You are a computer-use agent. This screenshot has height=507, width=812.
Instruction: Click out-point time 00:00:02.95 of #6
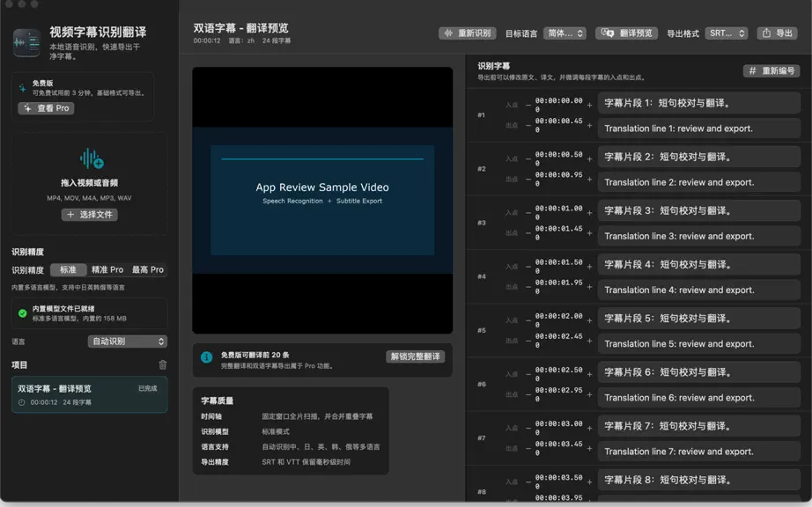coord(558,394)
